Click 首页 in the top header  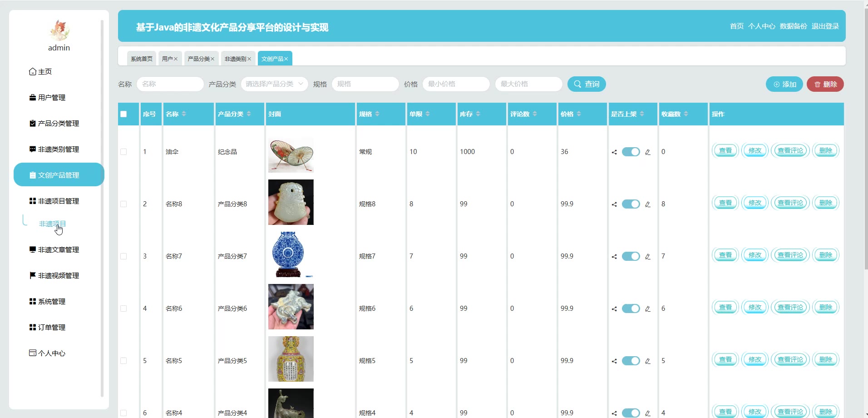737,26
